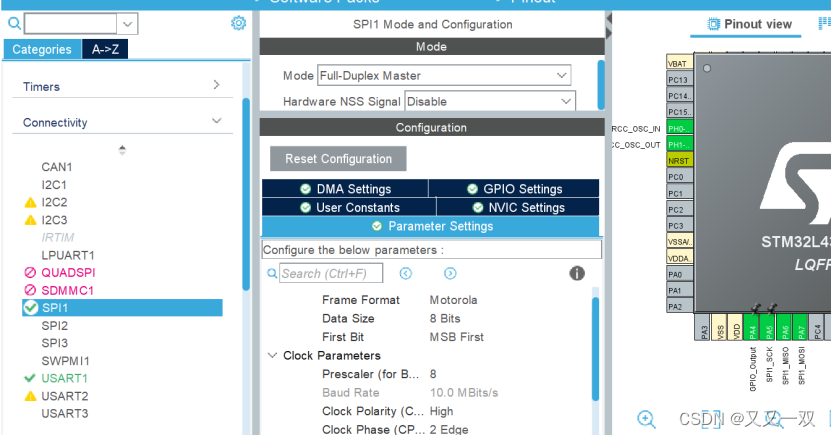Open the NVIC Settings tab
Screen dimensions: 831x436
(x=518, y=207)
